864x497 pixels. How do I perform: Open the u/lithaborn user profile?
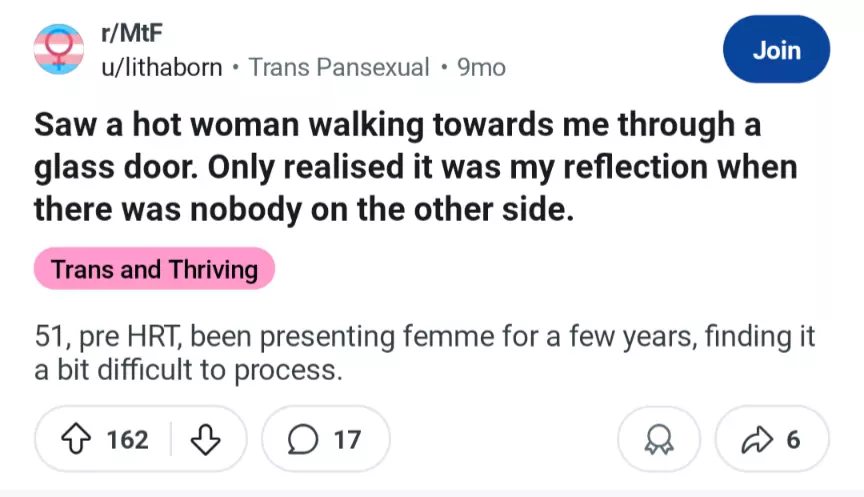pyautogui.click(x=162, y=67)
